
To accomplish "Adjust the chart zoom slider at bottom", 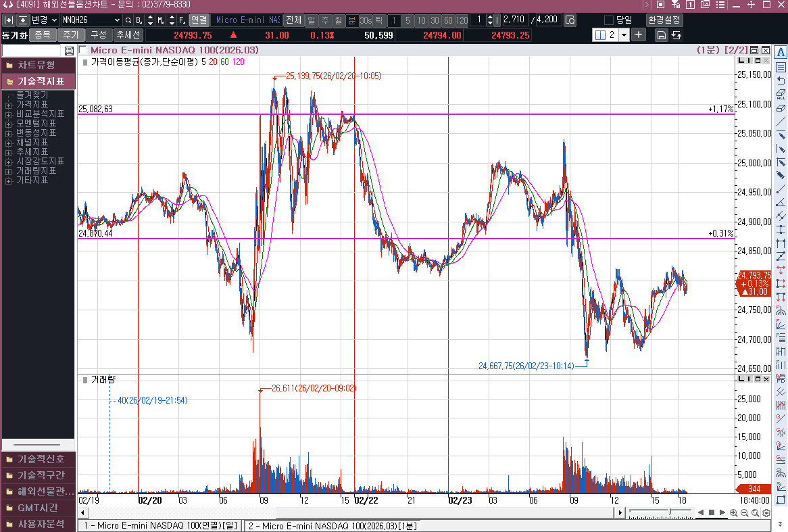I will (670, 513).
